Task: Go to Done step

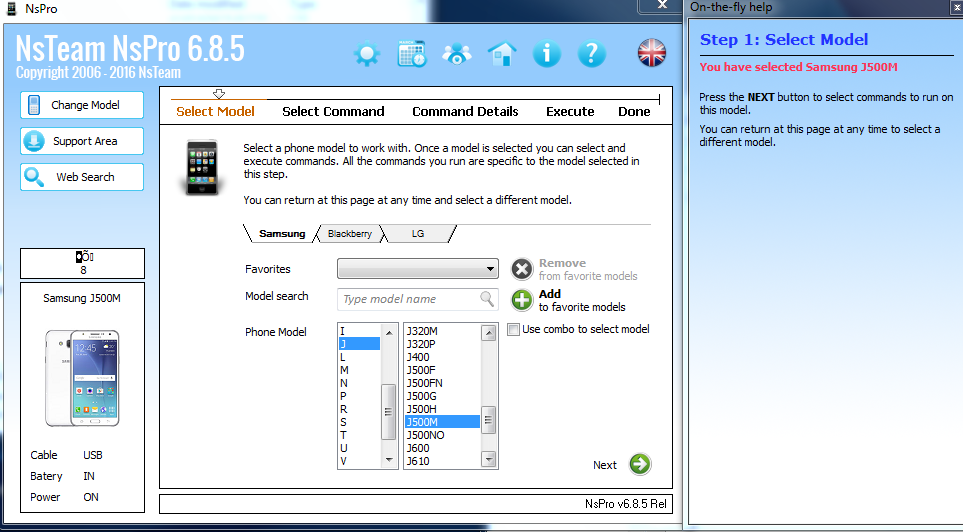Action: coord(634,111)
